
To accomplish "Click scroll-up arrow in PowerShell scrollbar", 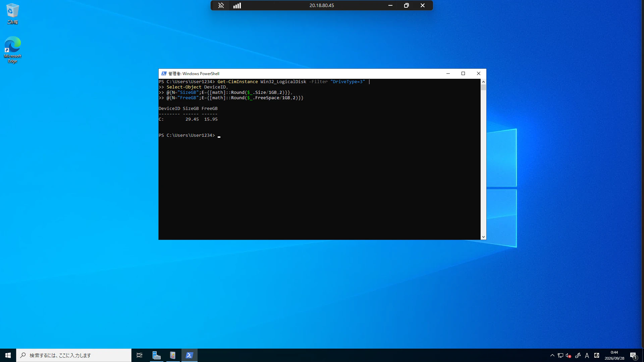I will [x=483, y=82].
